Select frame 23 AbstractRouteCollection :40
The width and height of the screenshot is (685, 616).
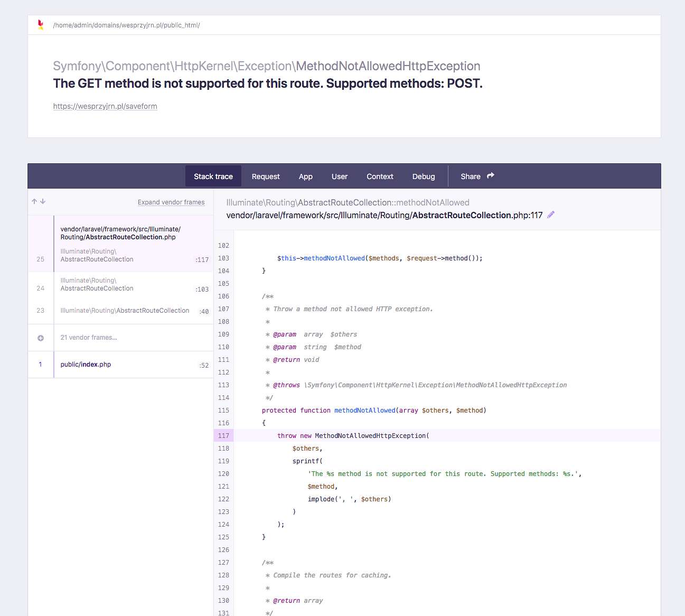point(121,311)
